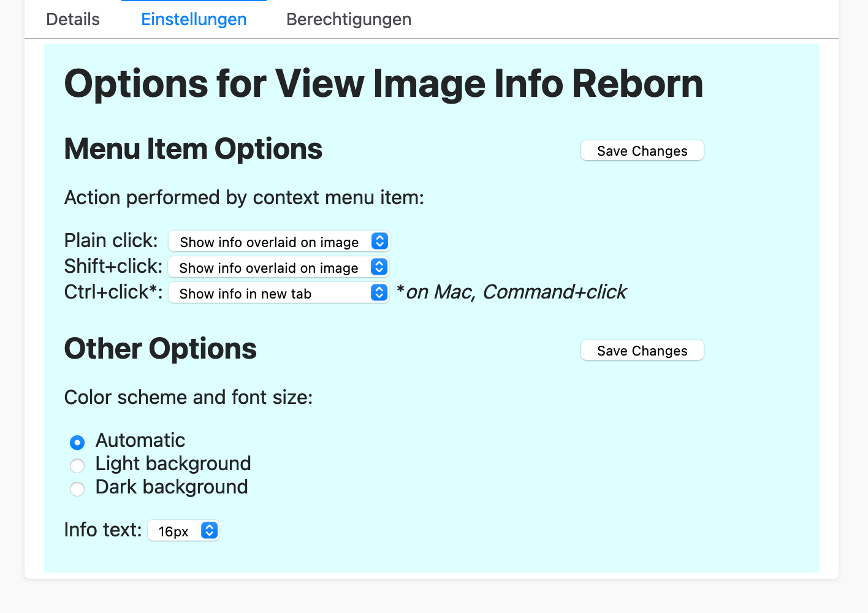The image size is (868, 613).
Task: Click Save Changes next to Other Options
Action: click(642, 351)
